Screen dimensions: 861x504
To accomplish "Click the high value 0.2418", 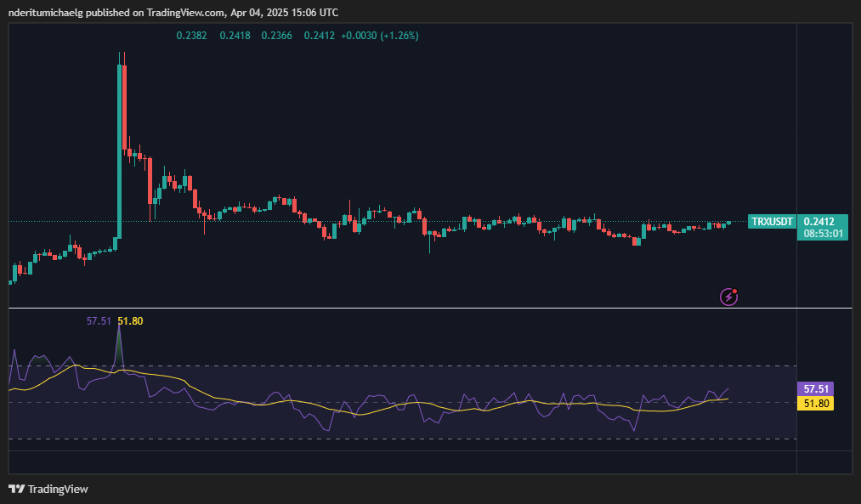I will (234, 36).
